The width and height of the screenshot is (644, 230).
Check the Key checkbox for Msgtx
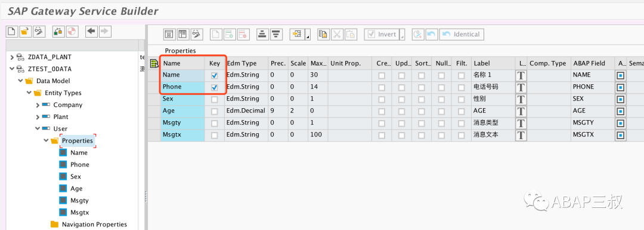pos(215,136)
